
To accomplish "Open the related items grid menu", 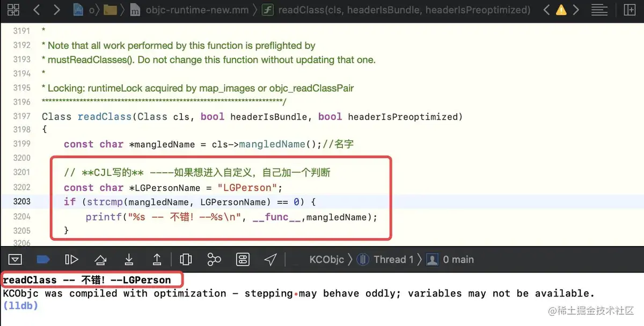I will pos(13,10).
